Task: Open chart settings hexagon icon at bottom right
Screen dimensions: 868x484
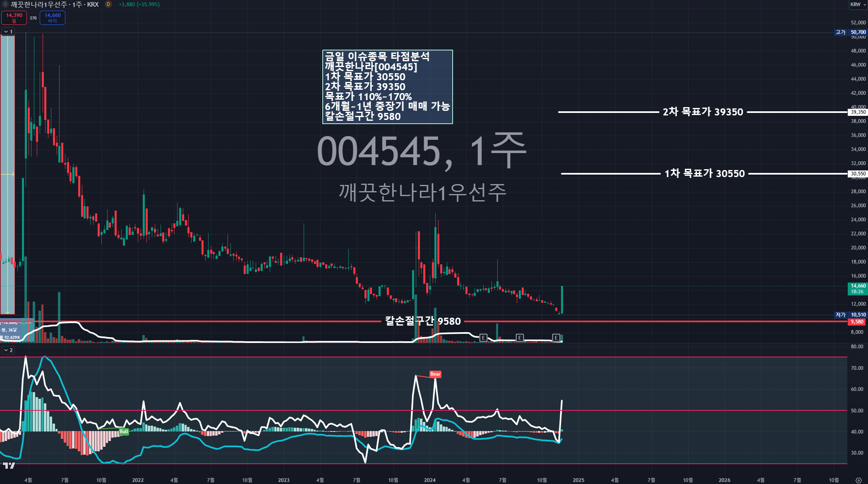Action: [858, 480]
